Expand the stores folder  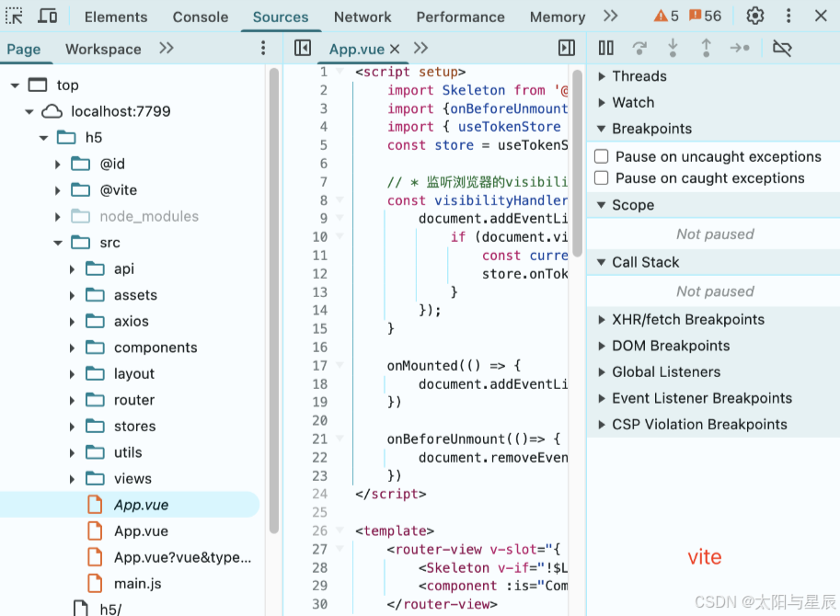(73, 427)
